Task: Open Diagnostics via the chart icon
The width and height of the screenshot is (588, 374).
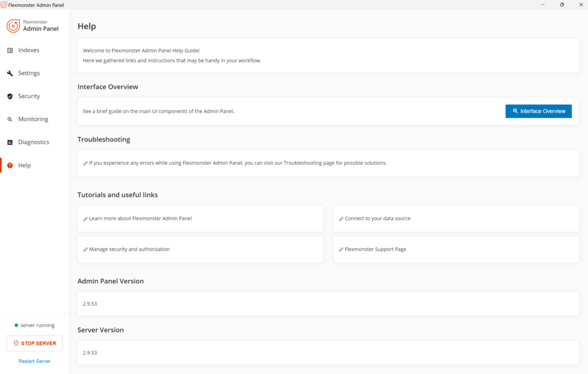Action: coord(10,142)
